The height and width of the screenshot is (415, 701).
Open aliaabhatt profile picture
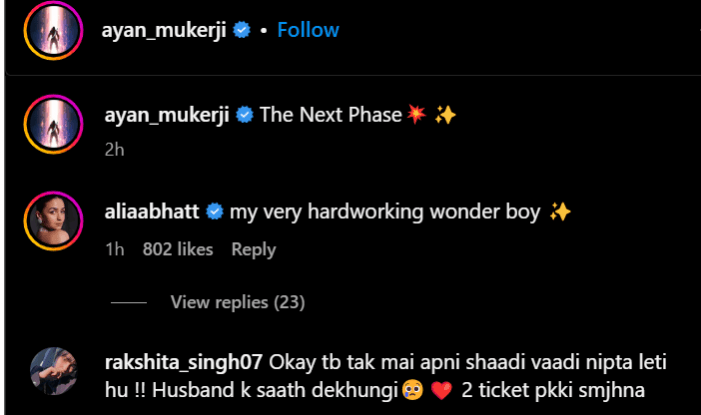point(53,222)
